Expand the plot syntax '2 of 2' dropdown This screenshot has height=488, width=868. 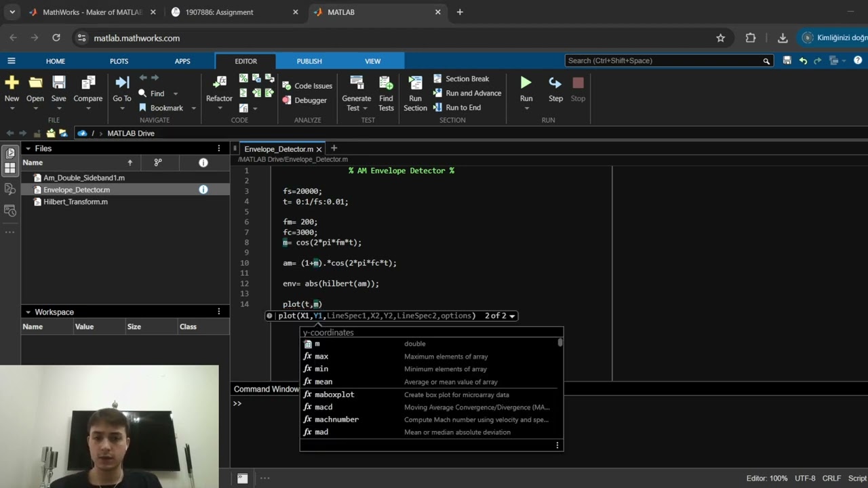[512, 316]
